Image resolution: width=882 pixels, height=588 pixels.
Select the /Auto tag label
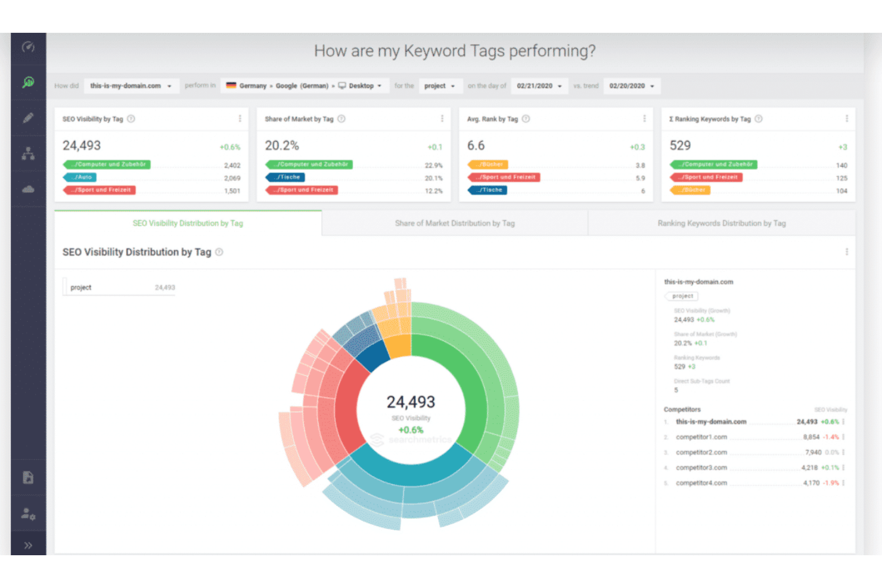pos(80,177)
